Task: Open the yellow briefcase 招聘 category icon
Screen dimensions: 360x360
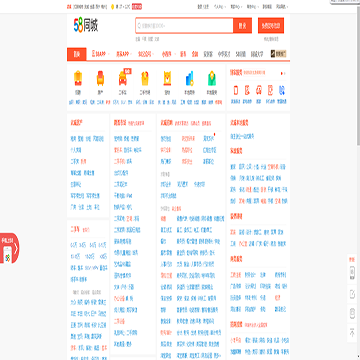Action: [x=78, y=78]
